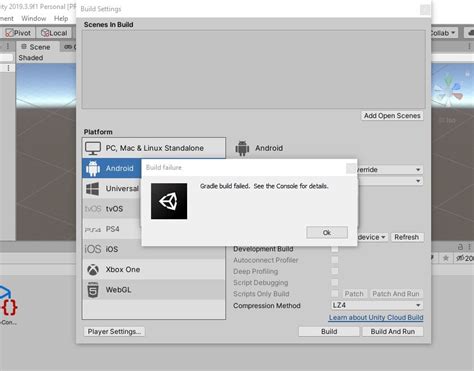Toggle Development Build checkbox
The image size is (474, 371).
[x=335, y=249]
